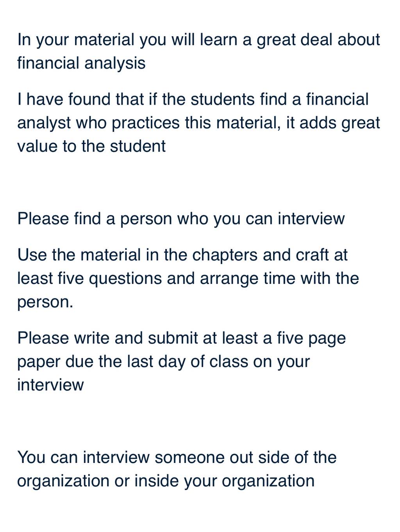Viewport: 400px width, 532px height.
Task: Click the words "students find a financial"
Action: (280, 99)
